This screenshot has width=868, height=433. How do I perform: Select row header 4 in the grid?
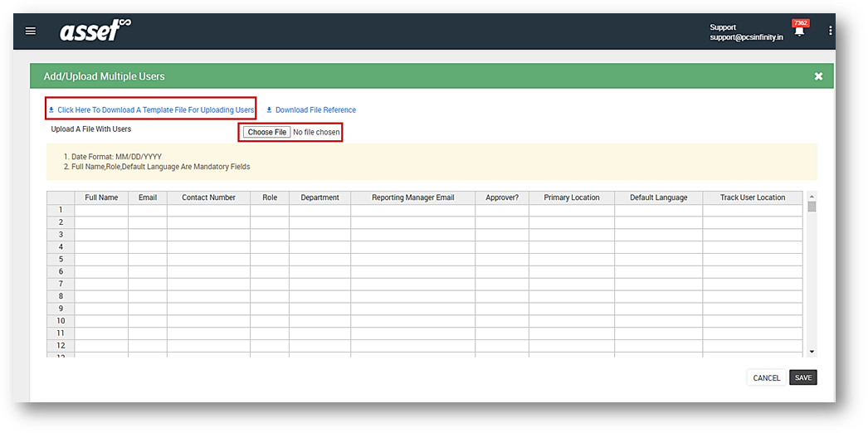(x=61, y=247)
